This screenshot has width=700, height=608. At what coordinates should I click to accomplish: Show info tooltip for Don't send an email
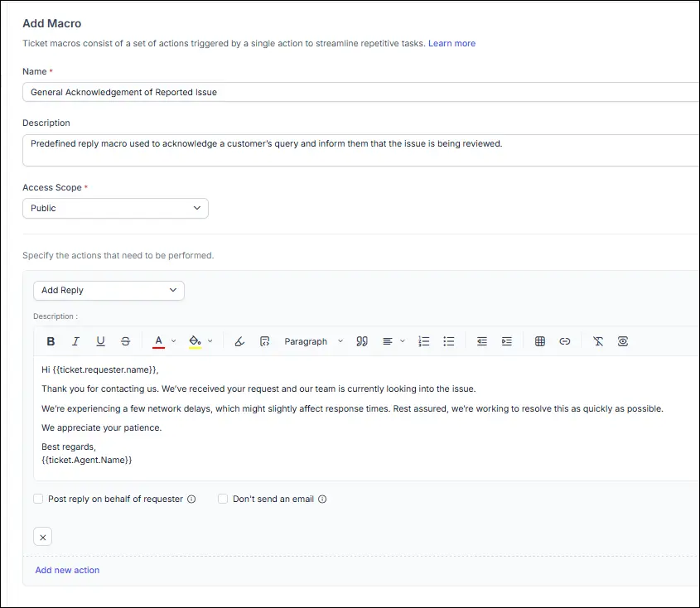pos(322,499)
